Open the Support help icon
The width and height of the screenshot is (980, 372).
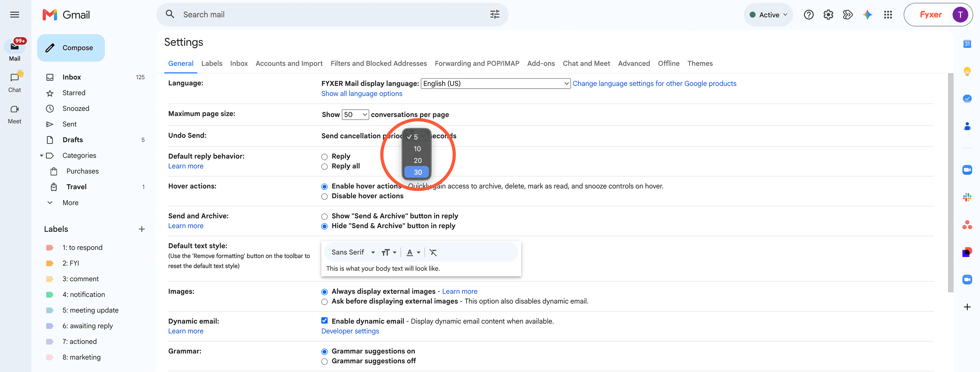coord(808,15)
